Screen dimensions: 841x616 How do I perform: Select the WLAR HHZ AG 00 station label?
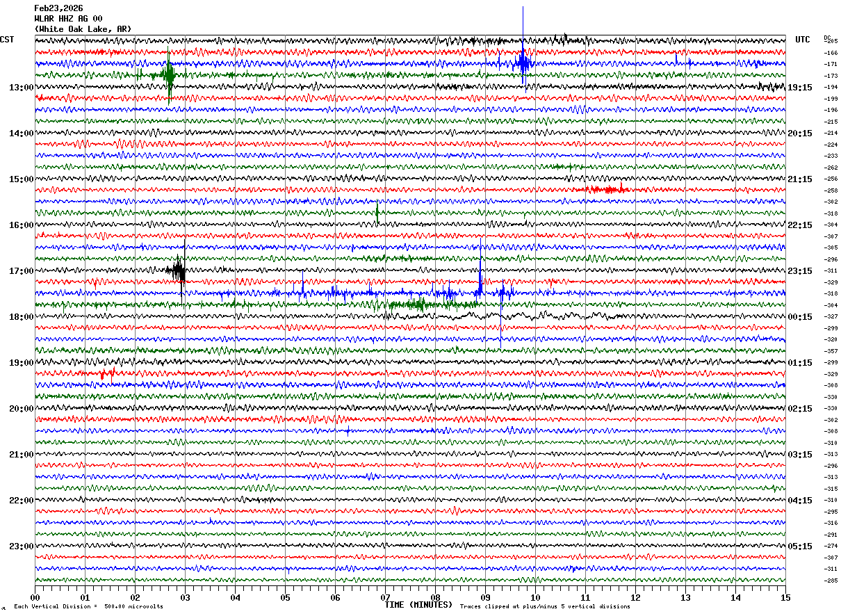[68, 19]
